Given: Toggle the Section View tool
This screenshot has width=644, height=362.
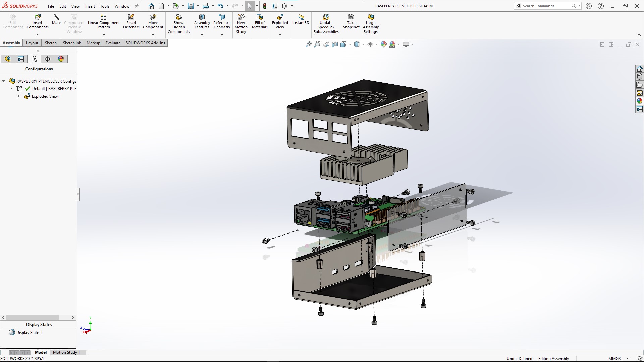Looking at the screenshot, I should coord(335,44).
